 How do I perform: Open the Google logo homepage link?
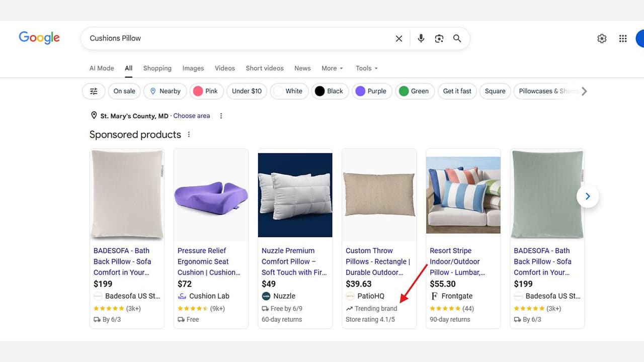tap(39, 38)
